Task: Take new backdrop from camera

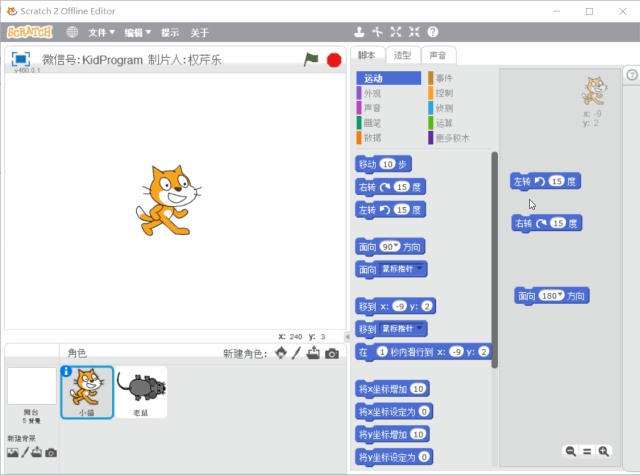Action: 51,453
